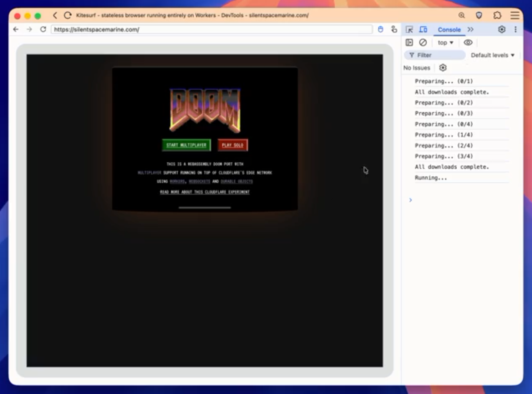The image size is (532, 394).
Task: Open the Default levels dropdown
Action: tap(492, 55)
